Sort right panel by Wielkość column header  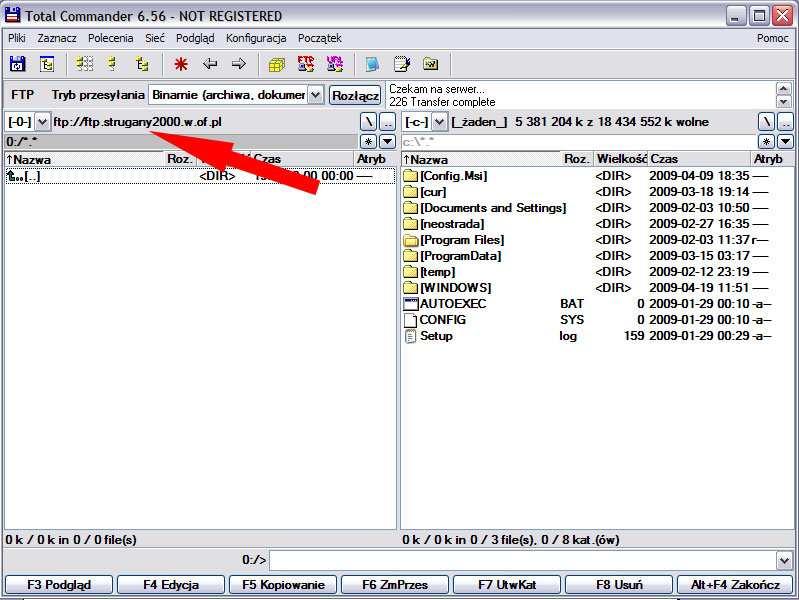click(x=621, y=159)
